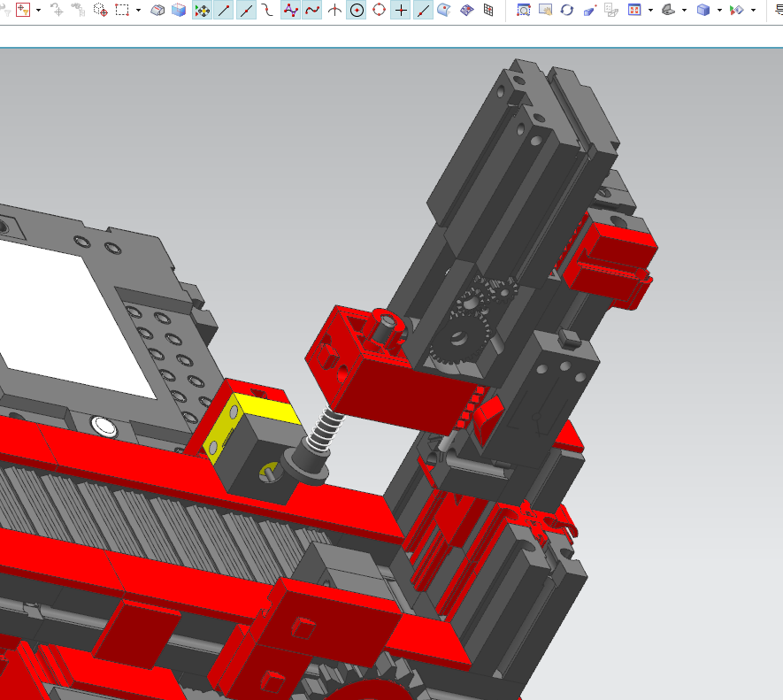The height and width of the screenshot is (700, 783).
Task: Click the greyed checklist view icon
Action: [611, 10]
